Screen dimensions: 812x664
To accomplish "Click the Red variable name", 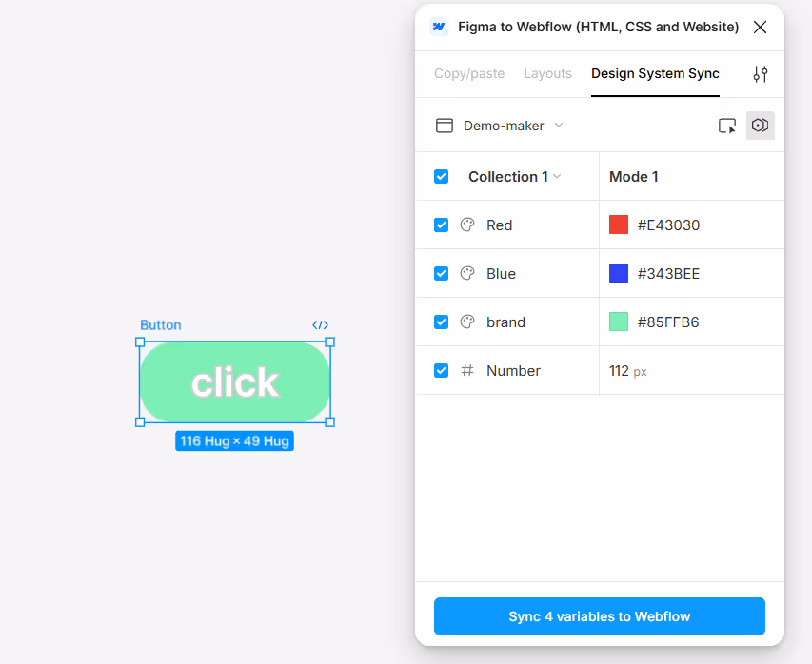I will pyautogui.click(x=499, y=225).
